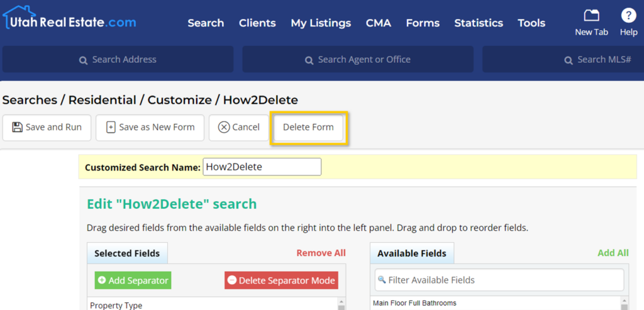
Task: Open the Statistics menu
Action: click(x=479, y=23)
